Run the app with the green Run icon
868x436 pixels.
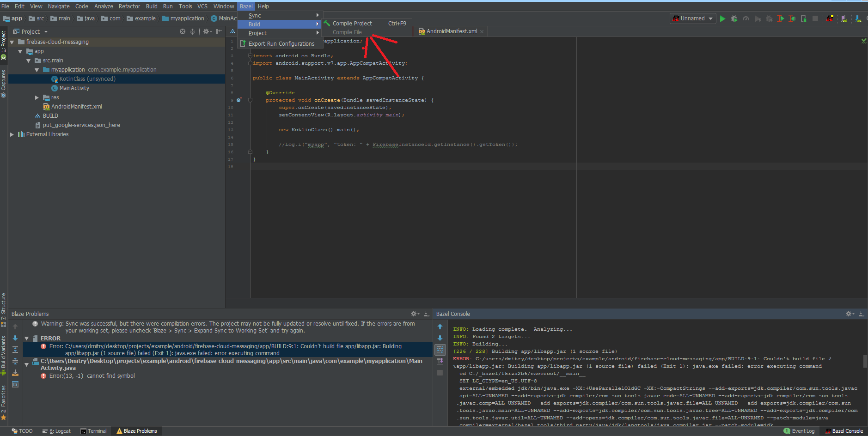[x=723, y=18]
